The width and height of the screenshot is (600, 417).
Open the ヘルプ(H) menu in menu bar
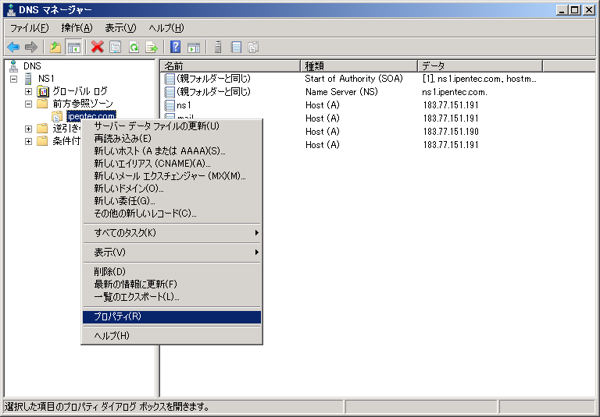tap(166, 28)
